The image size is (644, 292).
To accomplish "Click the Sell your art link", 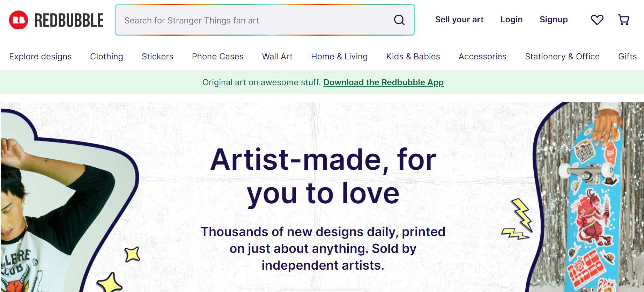I will coord(459,20).
